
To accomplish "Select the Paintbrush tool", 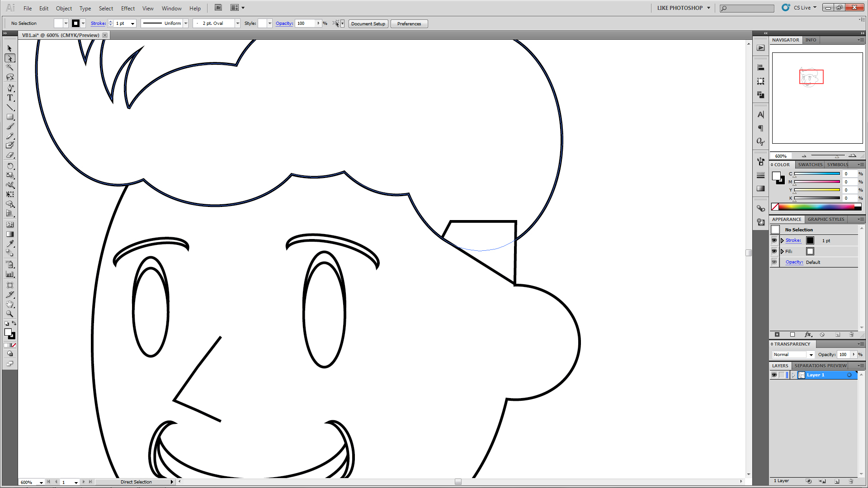I will [x=9, y=127].
